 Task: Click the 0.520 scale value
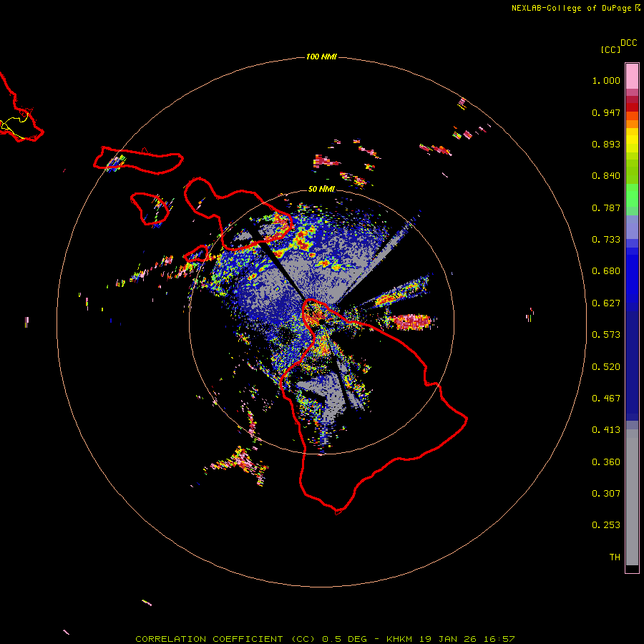(606, 367)
